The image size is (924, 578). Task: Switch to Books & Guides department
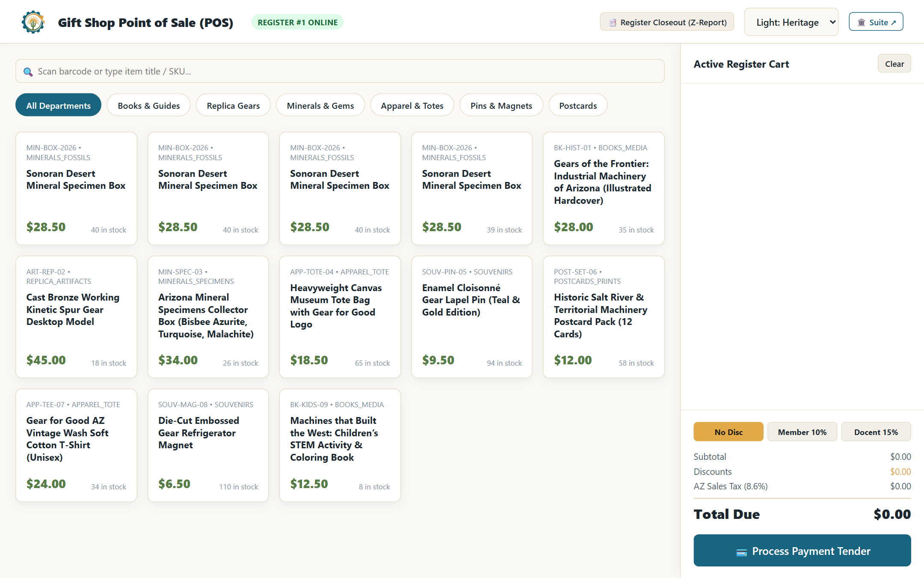[x=148, y=105]
